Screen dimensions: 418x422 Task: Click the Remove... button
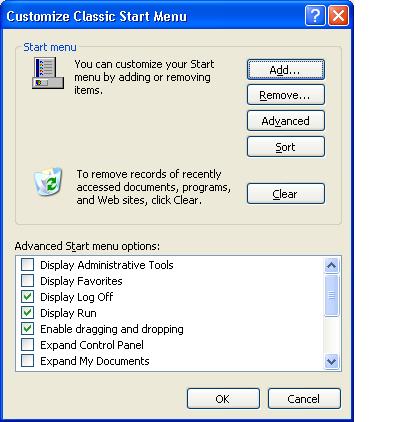pos(286,95)
